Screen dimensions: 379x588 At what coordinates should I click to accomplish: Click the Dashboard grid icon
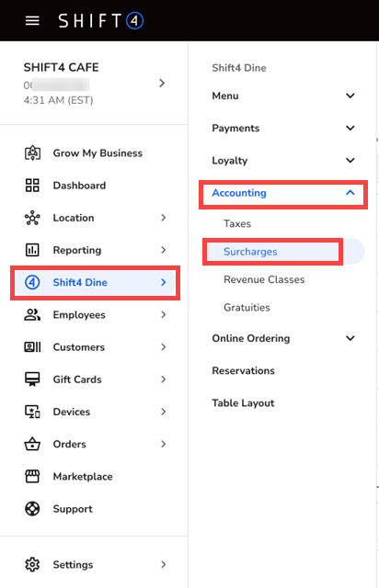(x=32, y=186)
